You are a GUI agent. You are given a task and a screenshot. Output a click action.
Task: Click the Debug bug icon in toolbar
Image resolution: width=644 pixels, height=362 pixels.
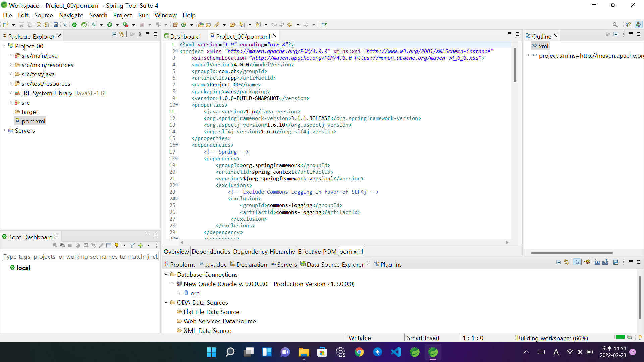coord(94,25)
